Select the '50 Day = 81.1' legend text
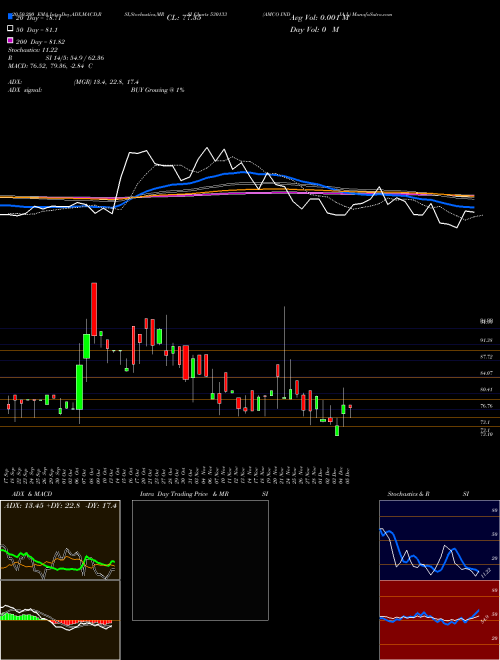The image size is (500, 660). [36, 30]
